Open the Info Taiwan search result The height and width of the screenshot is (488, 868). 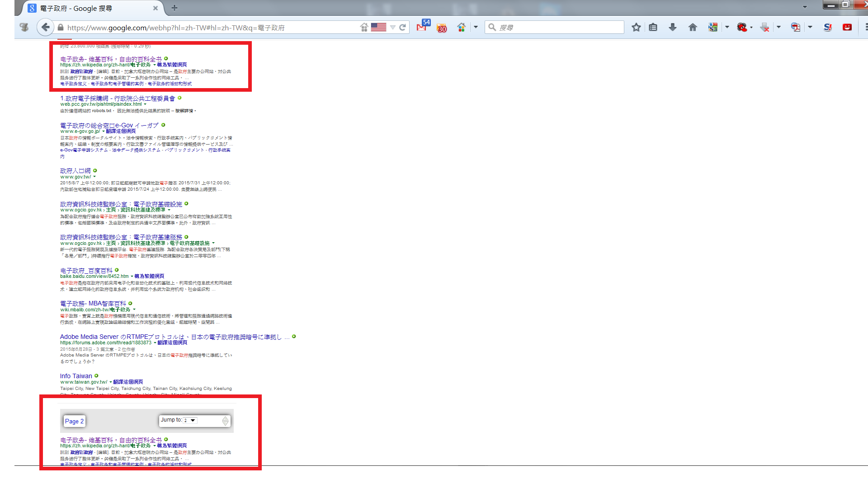coord(76,376)
